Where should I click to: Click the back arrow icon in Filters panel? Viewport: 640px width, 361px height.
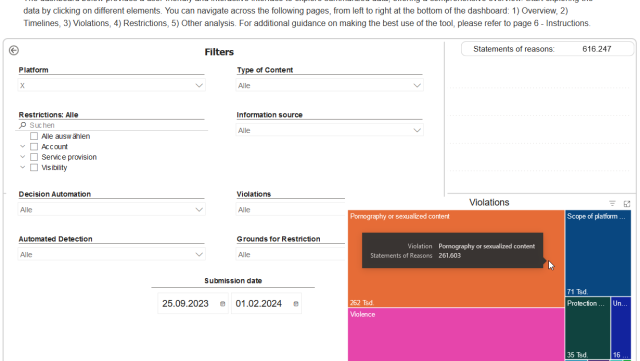pyautogui.click(x=13, y=50)
